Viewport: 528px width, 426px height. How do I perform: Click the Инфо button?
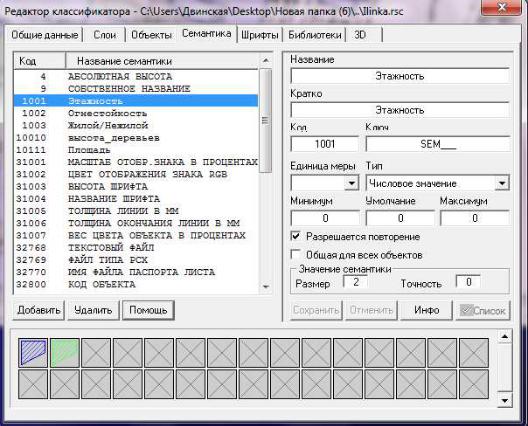coord(427,310)
